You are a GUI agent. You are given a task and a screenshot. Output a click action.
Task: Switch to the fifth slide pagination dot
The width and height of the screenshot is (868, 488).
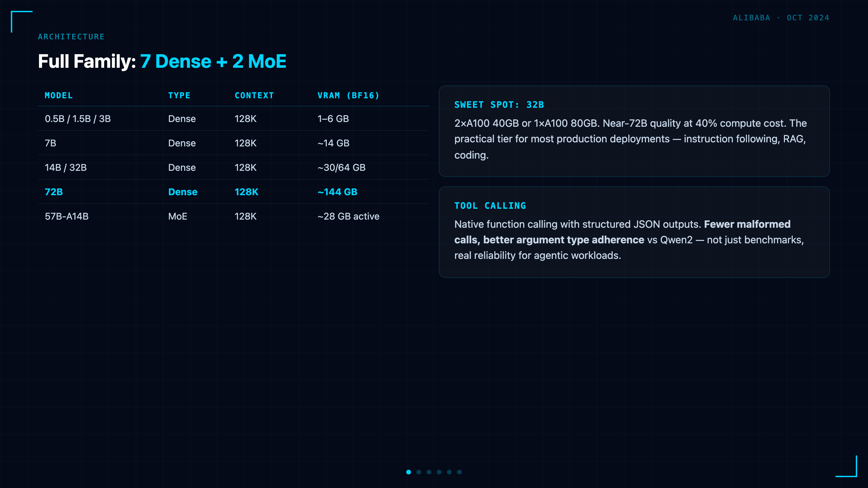449,472
